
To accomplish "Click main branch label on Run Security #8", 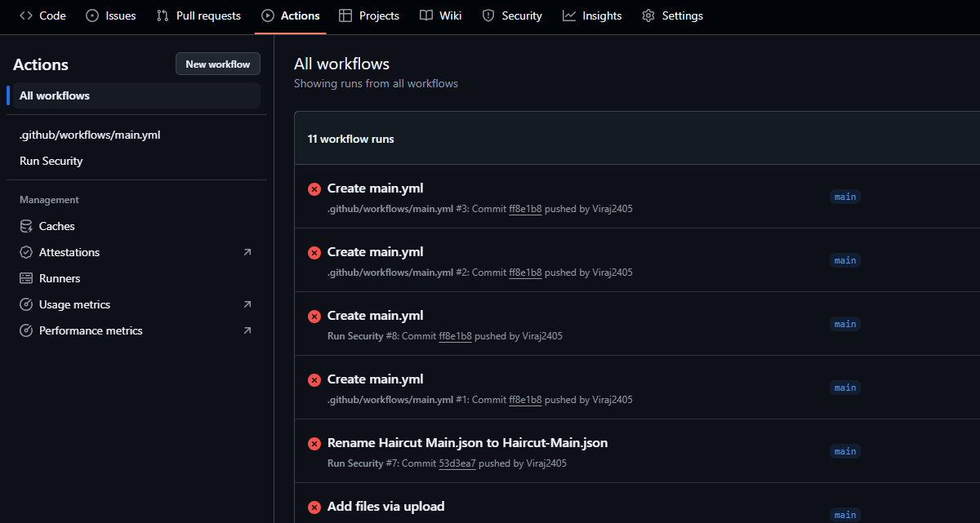I will [x=845, y=324].
